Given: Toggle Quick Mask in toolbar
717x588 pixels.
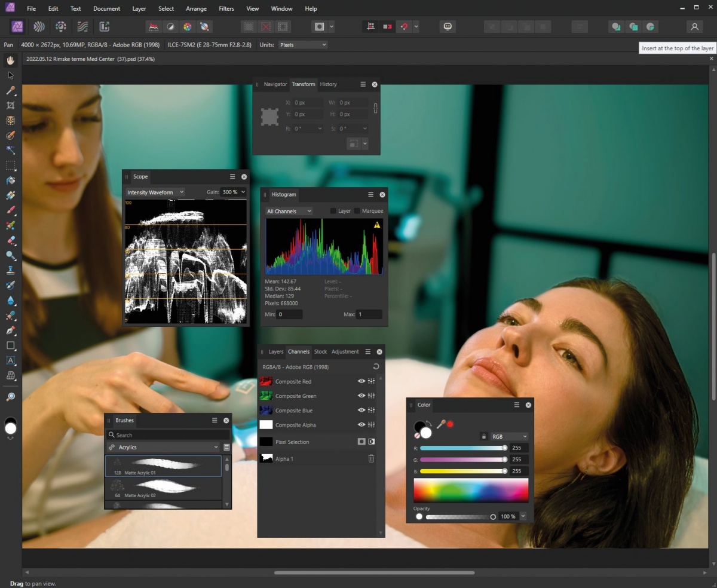Looking at the screenshot, I should [320, 26].
